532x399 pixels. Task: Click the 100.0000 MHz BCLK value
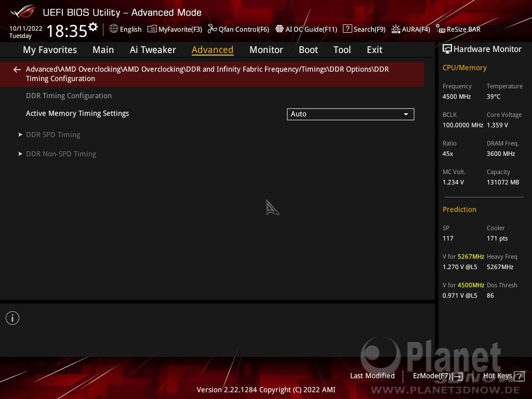click(463, 125)
